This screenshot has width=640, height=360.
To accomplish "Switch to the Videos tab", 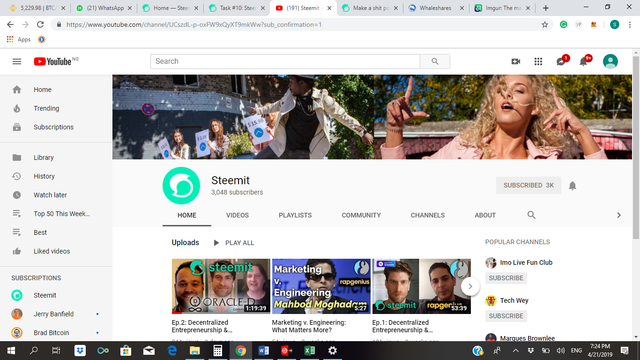I will [237, 215].
